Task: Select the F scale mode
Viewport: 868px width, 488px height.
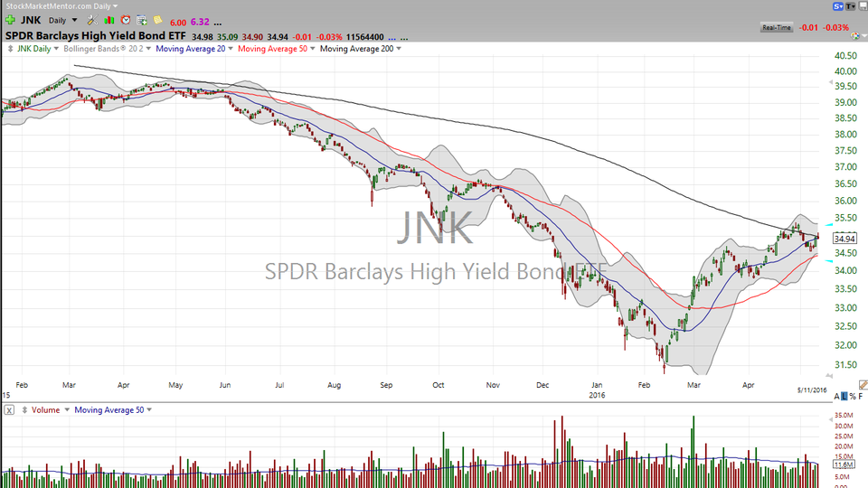Action: (x=861, y=396)
